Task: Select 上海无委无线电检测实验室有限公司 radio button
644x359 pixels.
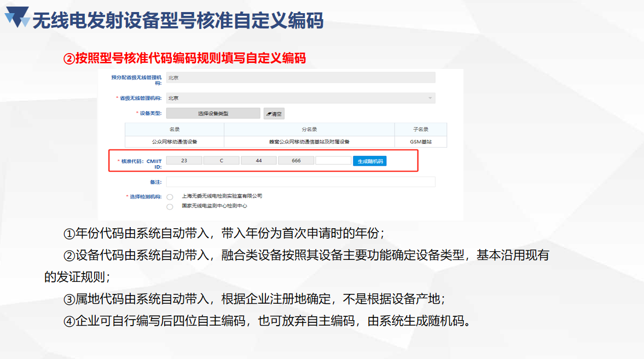Action: point(170,197)
